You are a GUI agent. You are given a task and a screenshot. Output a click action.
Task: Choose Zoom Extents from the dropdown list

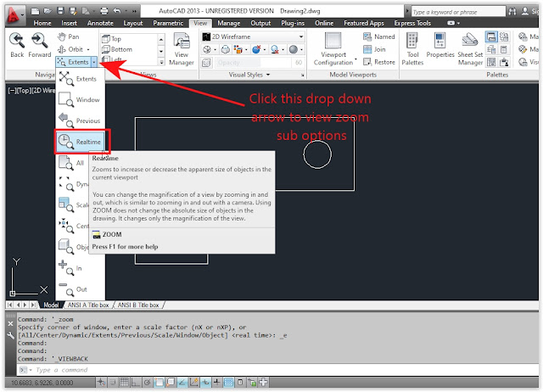pyautogui.click(x=81, y=79)
